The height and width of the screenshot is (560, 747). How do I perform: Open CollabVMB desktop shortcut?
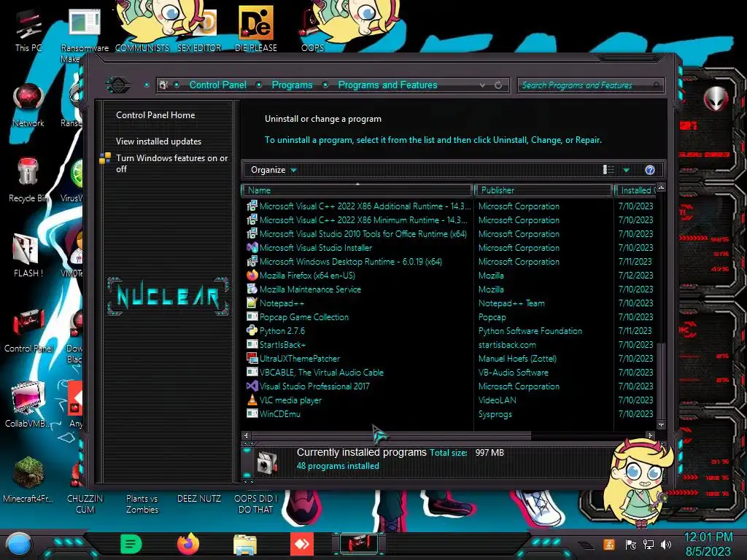tap(28, 405)
